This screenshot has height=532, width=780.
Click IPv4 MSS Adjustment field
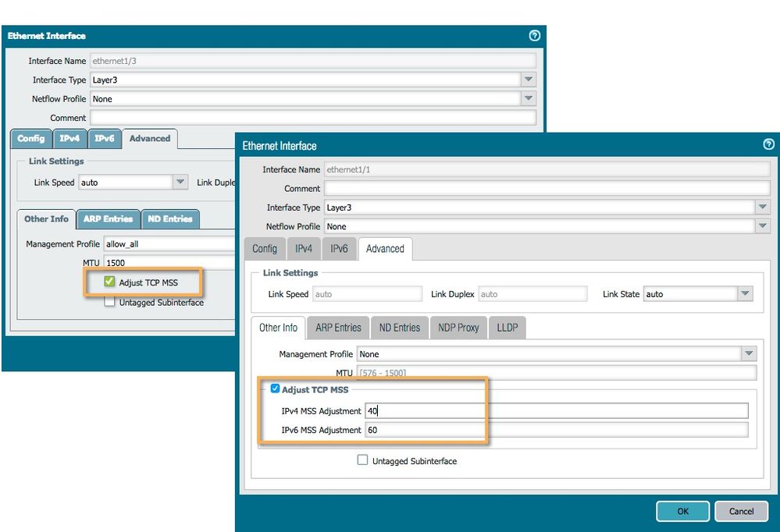click(x=556, y=410)
